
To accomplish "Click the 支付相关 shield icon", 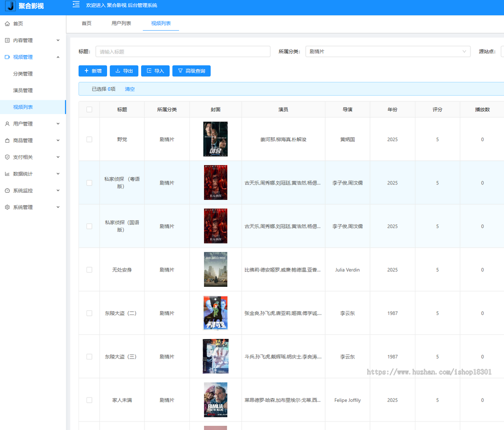I will click(x=7, y=157).
